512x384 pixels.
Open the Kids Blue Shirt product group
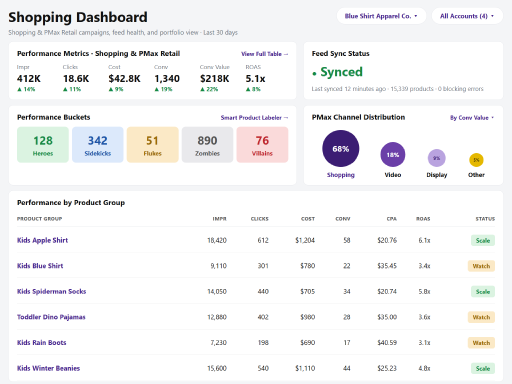(x=40, y=266)
